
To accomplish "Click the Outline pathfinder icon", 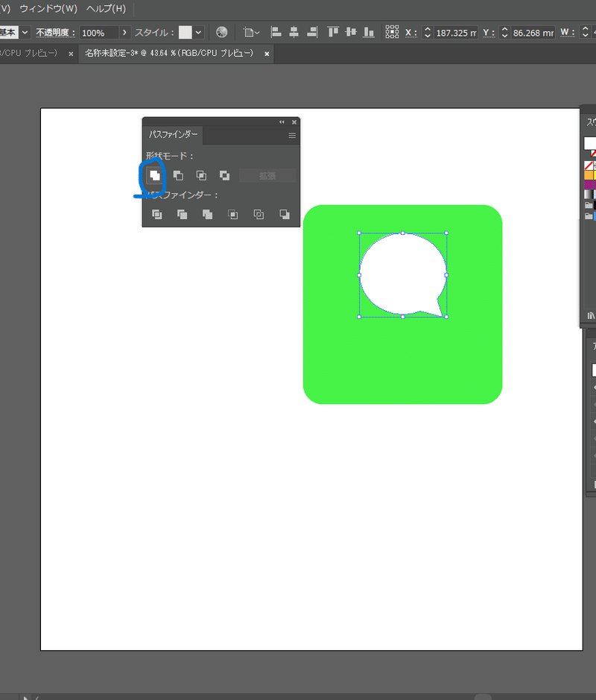I will click(259, 214).
